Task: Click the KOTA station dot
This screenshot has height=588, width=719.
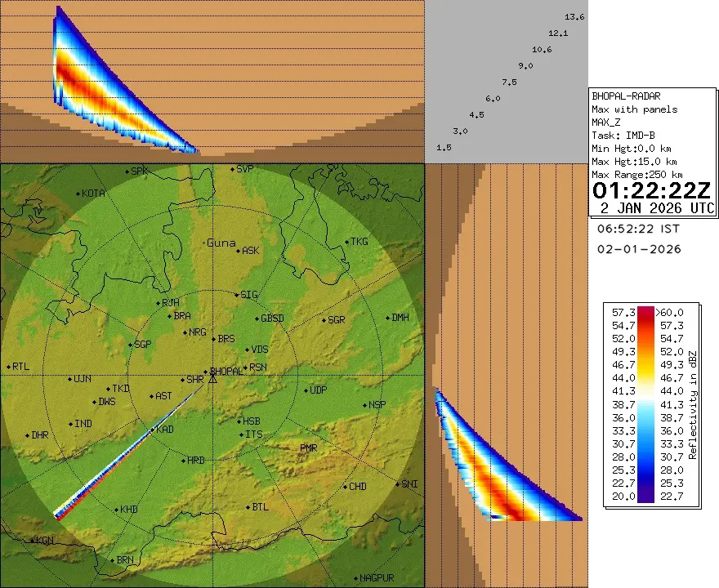Action: [x=79, y=194]
